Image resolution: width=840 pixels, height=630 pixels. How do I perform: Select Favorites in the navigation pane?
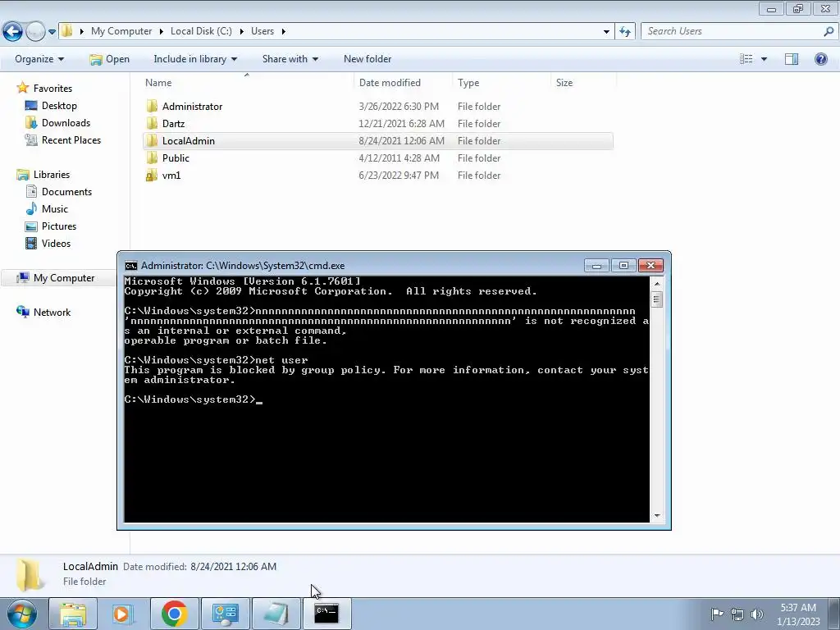point(52,89)
